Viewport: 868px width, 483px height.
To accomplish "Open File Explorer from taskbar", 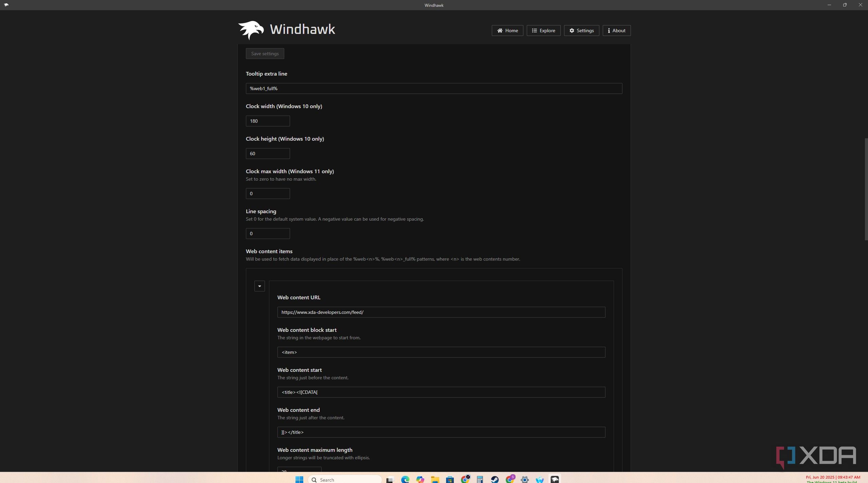I will click(435, 479).
